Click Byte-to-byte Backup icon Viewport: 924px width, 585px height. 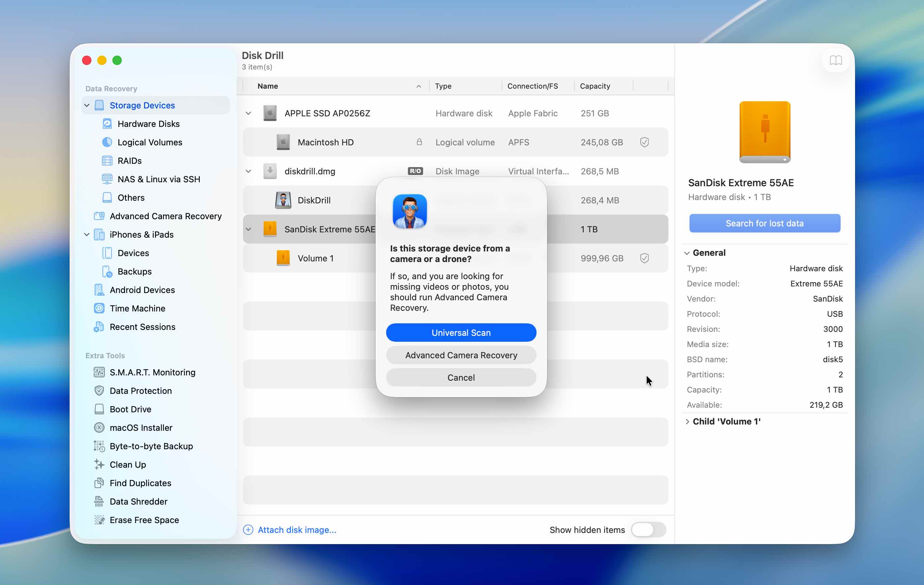coord(99,446)
